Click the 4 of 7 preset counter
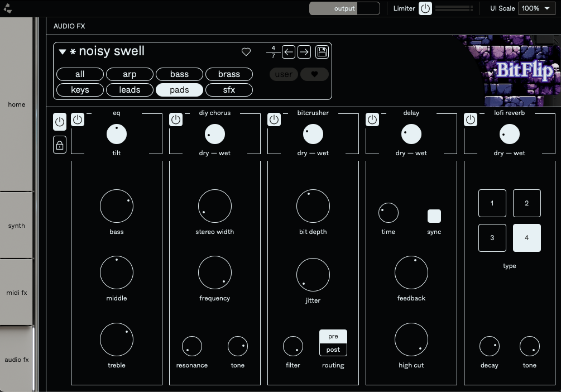 (x=274, y=52)
